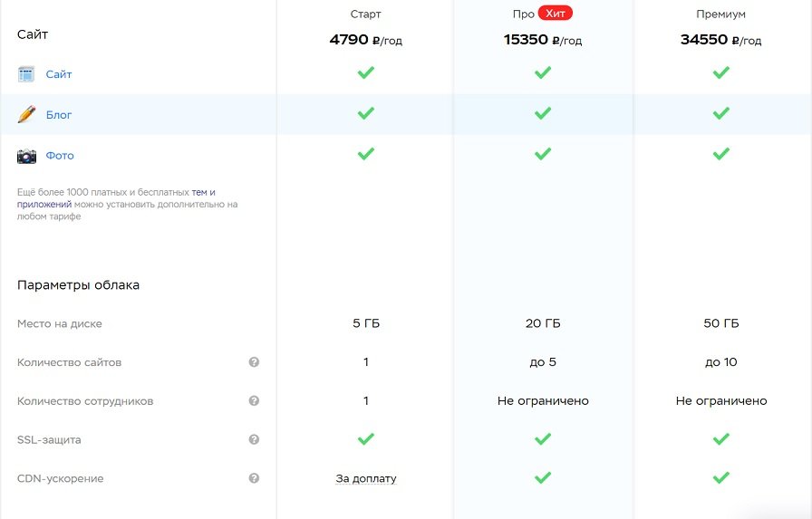Open the Сайт link

point(59,74)
